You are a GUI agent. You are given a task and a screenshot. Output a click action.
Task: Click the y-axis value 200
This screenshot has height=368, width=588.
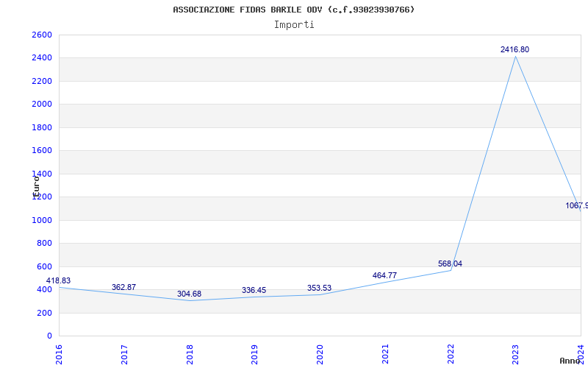[x=44, y=313]
